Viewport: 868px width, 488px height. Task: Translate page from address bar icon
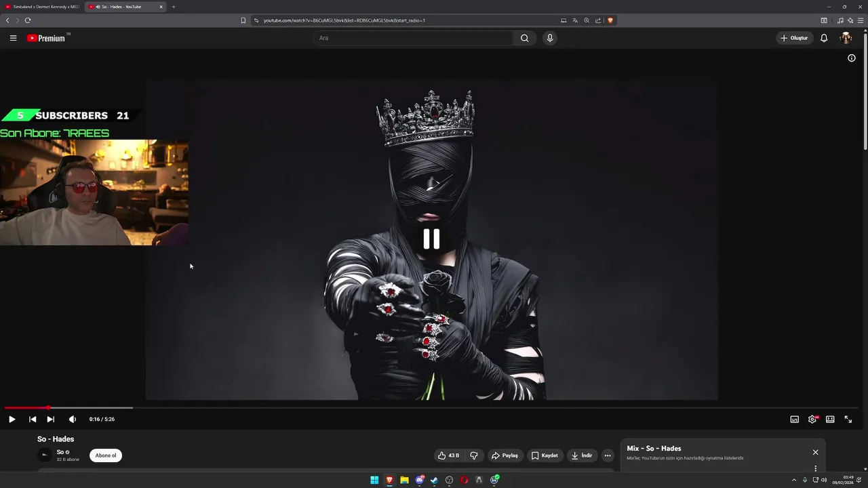coord(575,20)
